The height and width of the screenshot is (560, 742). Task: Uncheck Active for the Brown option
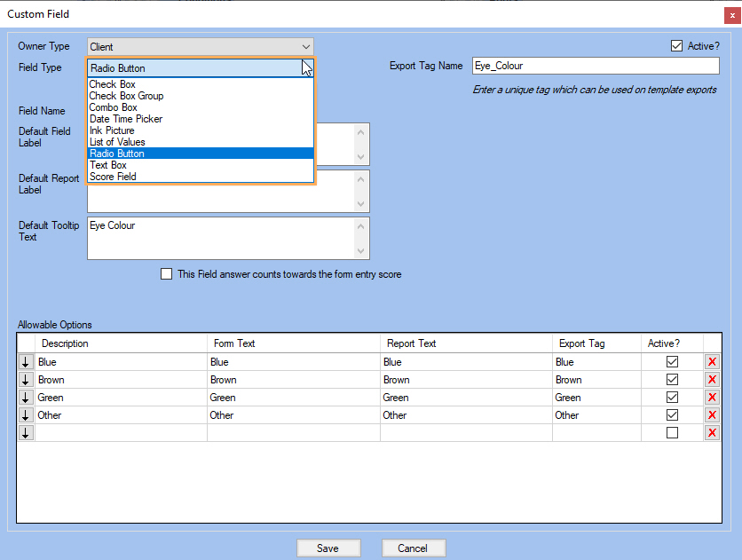pos(672,379)
